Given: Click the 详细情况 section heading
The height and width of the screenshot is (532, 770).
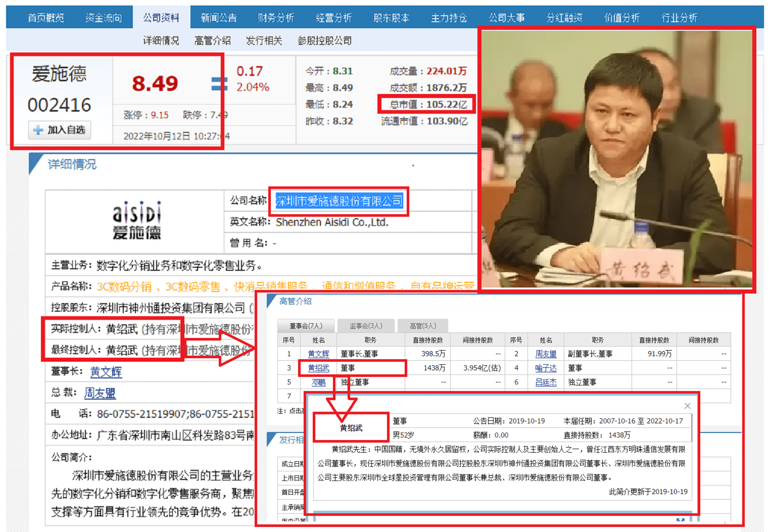Looking at the screenshot, I should (x=72, y=164).
